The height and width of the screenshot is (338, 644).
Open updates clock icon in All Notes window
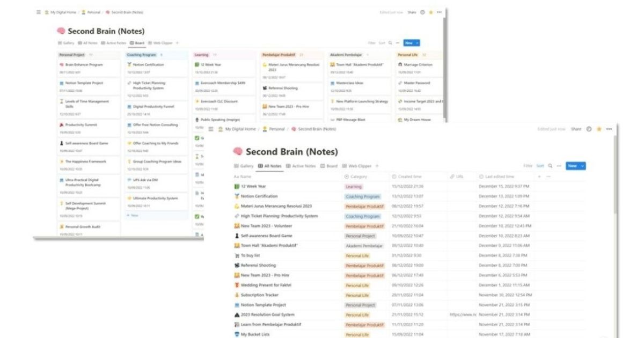pos(589,129)
